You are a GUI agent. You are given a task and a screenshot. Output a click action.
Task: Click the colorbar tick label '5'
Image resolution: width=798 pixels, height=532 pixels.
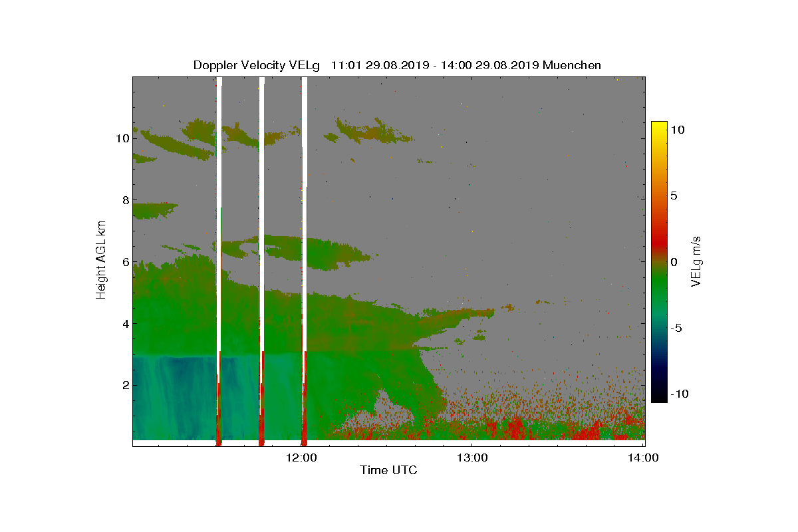click(x=674, y=196)
